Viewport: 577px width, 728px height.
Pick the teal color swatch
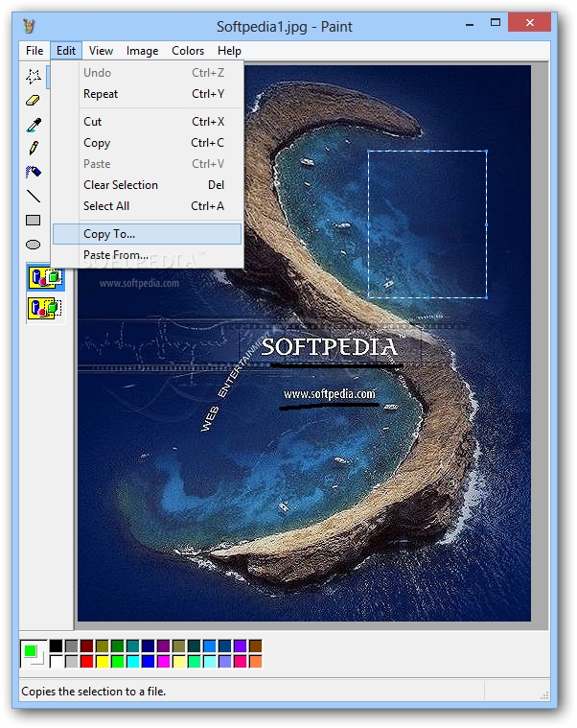(x=132, y=646)
